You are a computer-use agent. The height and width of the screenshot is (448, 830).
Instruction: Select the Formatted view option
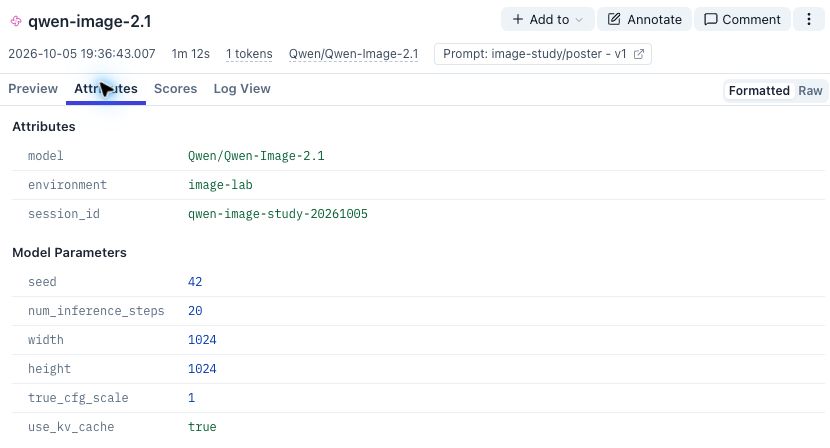[759, 91]
